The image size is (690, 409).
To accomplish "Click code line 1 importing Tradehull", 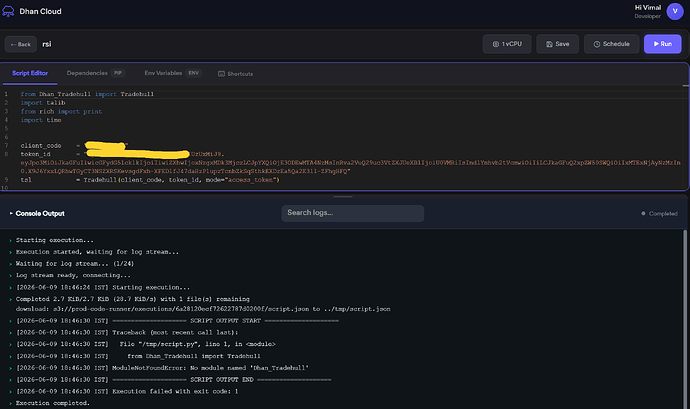I will point(87,94).
